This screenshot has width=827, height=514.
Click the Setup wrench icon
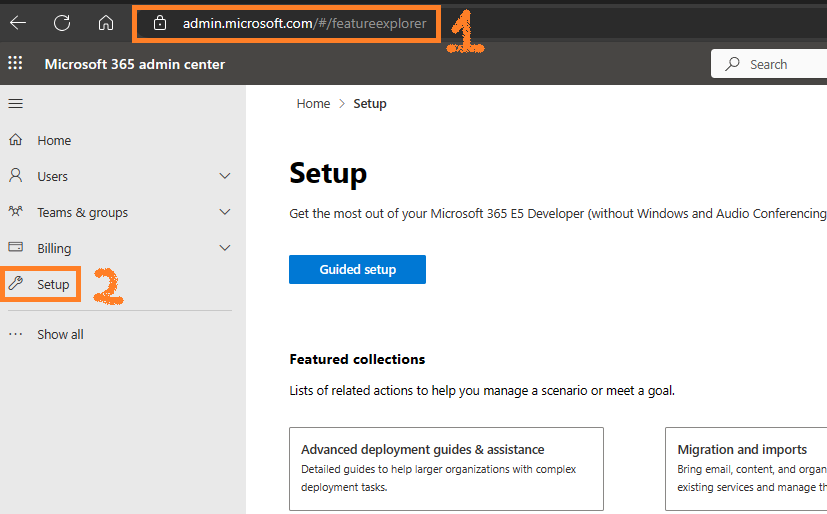coord(16,283)
